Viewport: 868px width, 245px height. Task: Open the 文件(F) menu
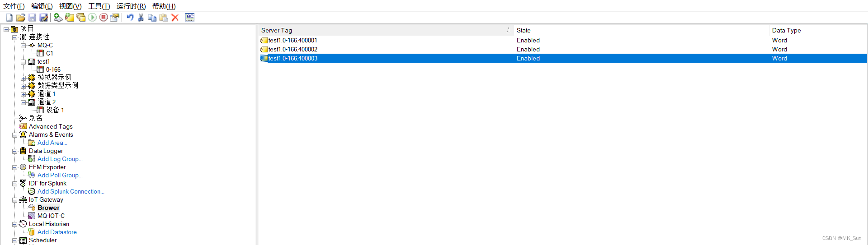point(14,6)
